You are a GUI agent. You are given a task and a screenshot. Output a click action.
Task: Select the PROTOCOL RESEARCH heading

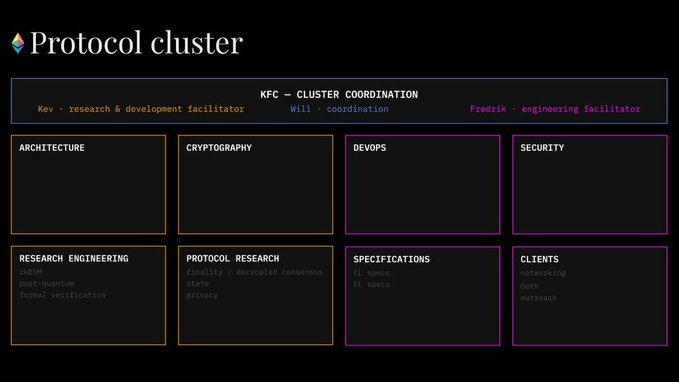coord(233,259)
